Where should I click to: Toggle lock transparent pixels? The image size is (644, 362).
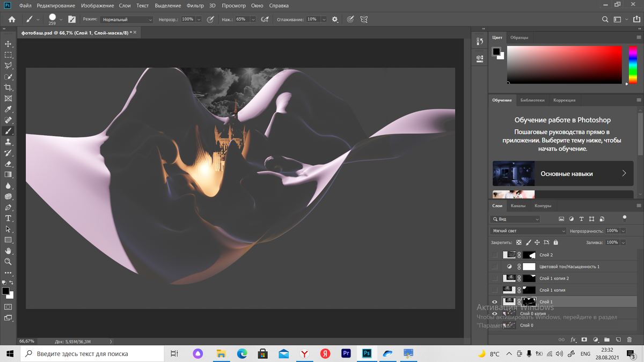[x=519, y=242]
